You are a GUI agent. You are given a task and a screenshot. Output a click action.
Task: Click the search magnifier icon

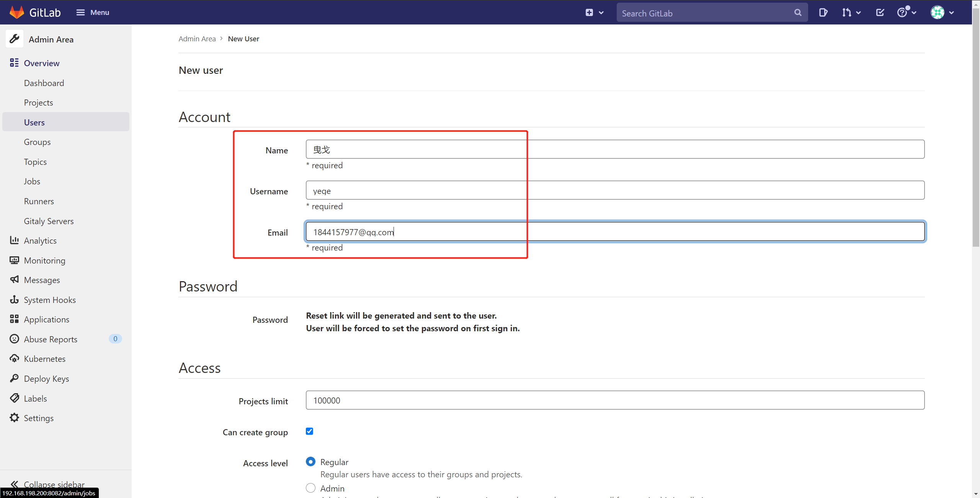point(798,13)
